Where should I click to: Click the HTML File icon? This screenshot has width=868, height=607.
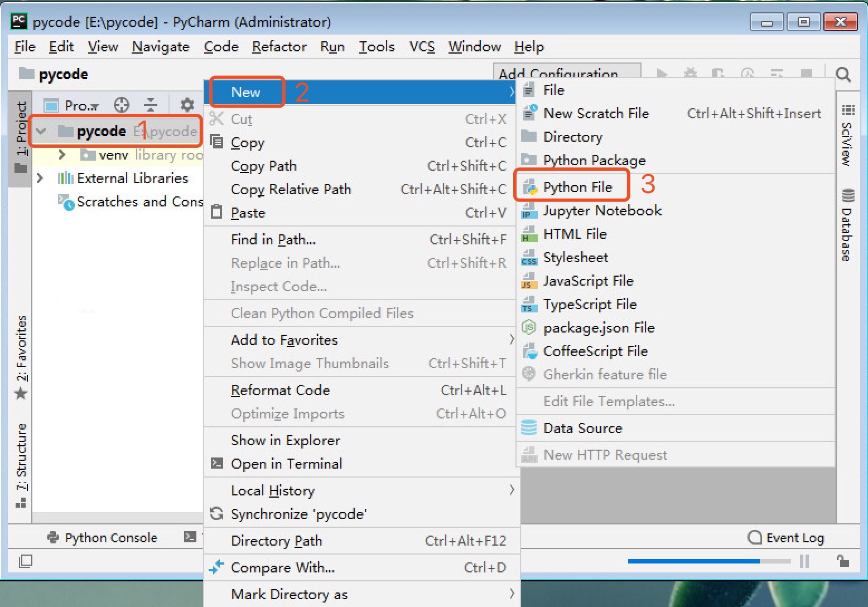click(x=529, y=234)
